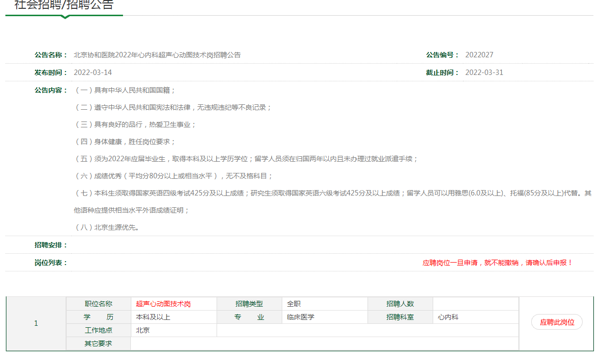Click requirement (八)北京生源优先
Screen dimensions: 615x364
click(x=106, y=227)
